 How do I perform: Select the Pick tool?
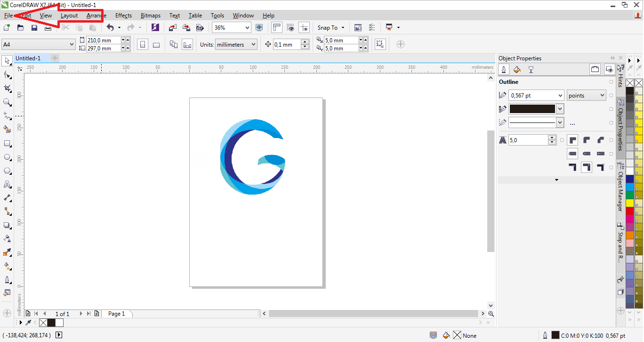pyautogui.click(x=7, y=61)
